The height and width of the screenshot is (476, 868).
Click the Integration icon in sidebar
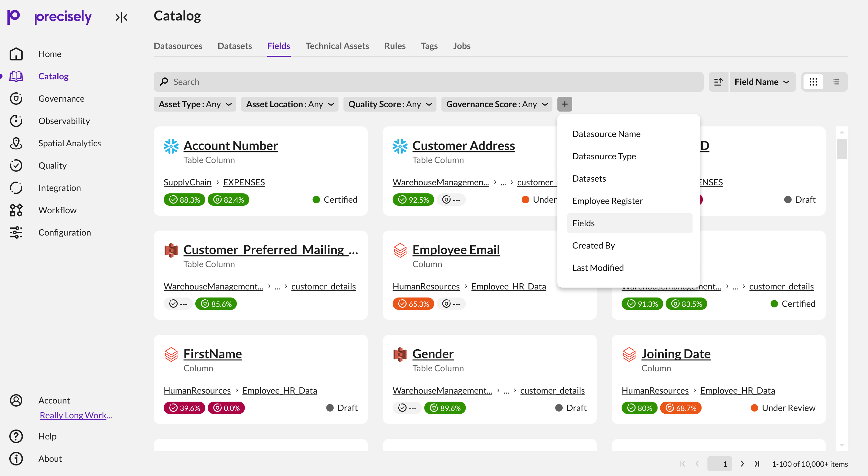tap(16, 187)
